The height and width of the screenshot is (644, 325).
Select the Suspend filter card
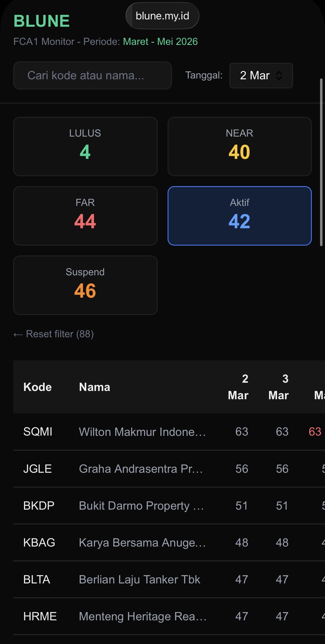click(85, 285)
